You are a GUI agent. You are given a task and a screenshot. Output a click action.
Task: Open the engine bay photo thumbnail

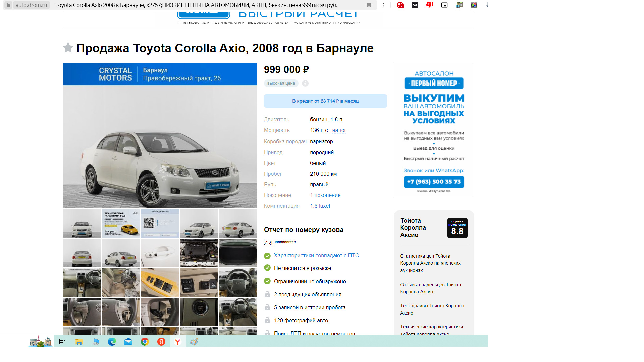coord(199,253)
